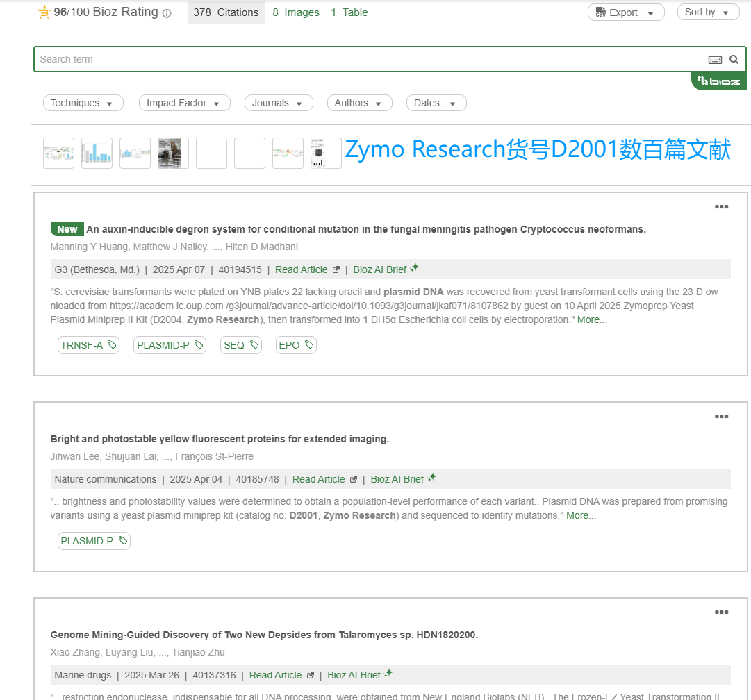Click journal name G3 (Bethesda, Md.)
The image size is (751, 700).
click(97, 269)
